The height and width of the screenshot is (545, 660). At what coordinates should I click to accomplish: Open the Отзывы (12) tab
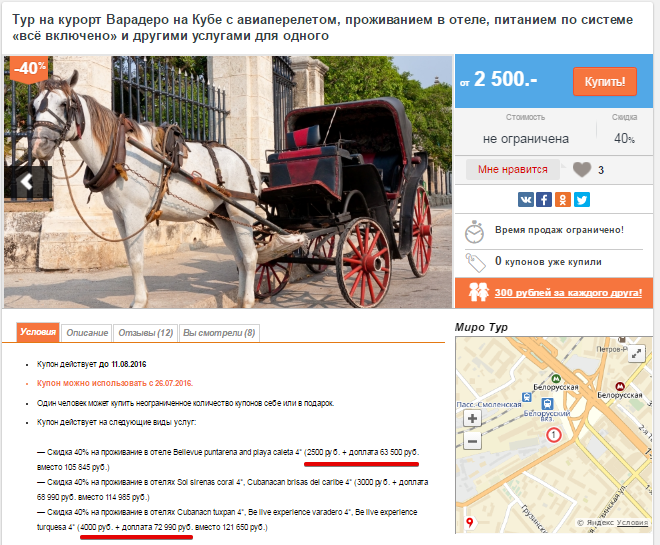point(145,333)
